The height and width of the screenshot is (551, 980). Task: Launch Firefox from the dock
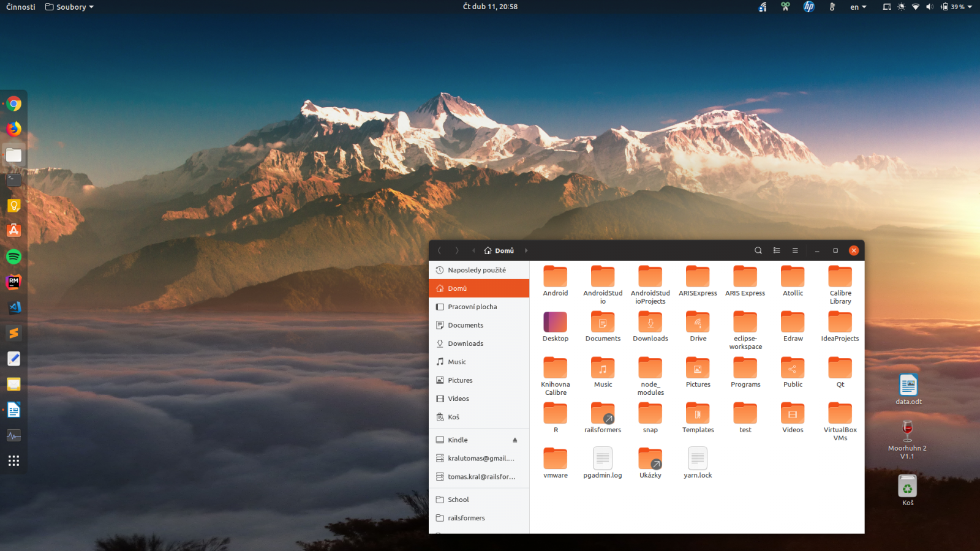pyautogui.click(x=13, y=129)
